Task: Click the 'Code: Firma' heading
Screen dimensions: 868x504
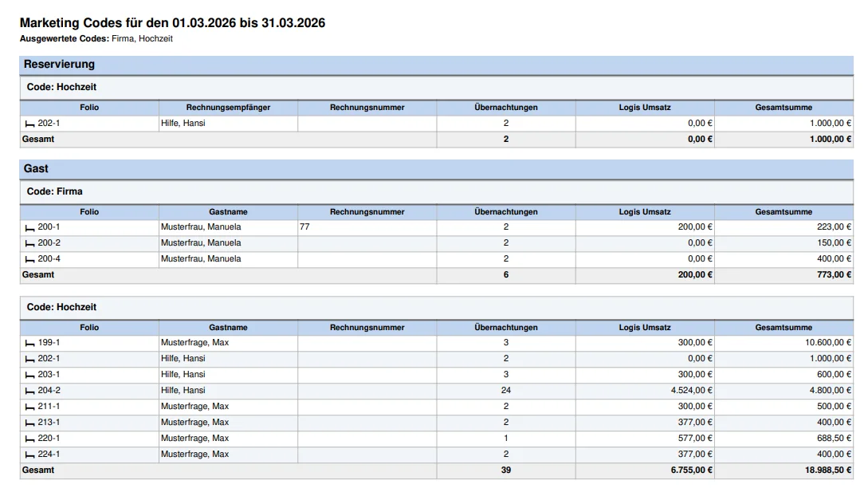Action: [55, 191]
